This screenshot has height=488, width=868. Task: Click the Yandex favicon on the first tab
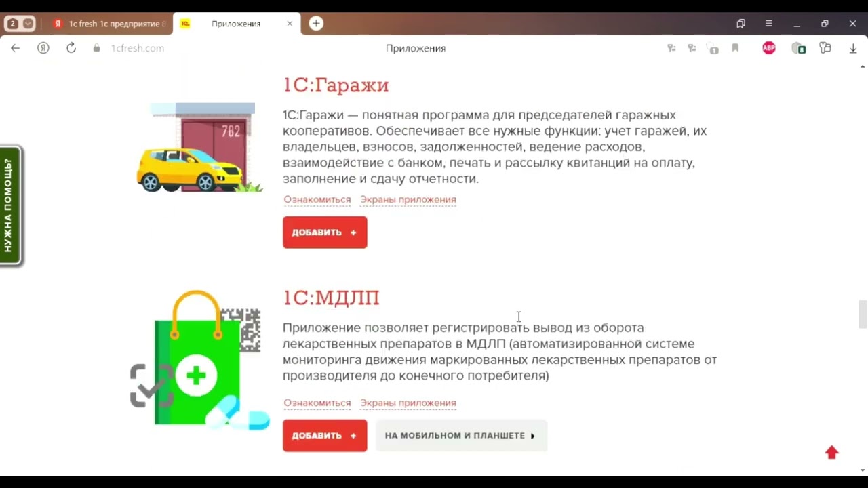click(x=58, y=24)
